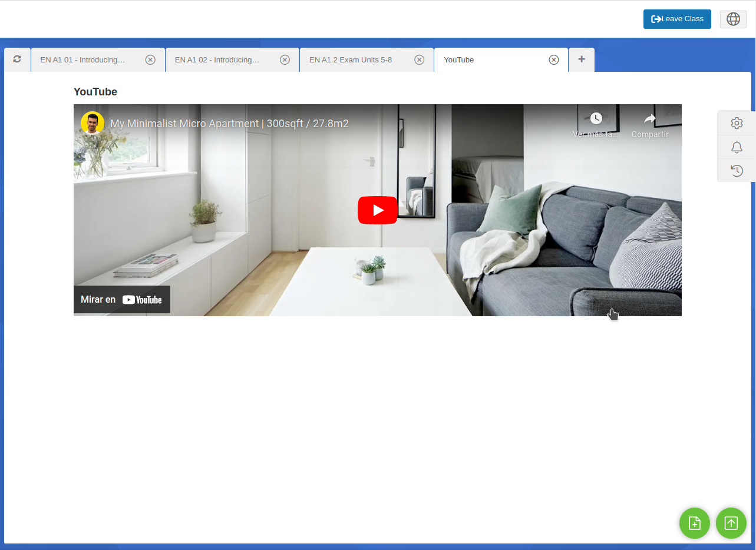Add a new tab with plus icon
This screenshot has width=756, height=550.
pos(582,59)
